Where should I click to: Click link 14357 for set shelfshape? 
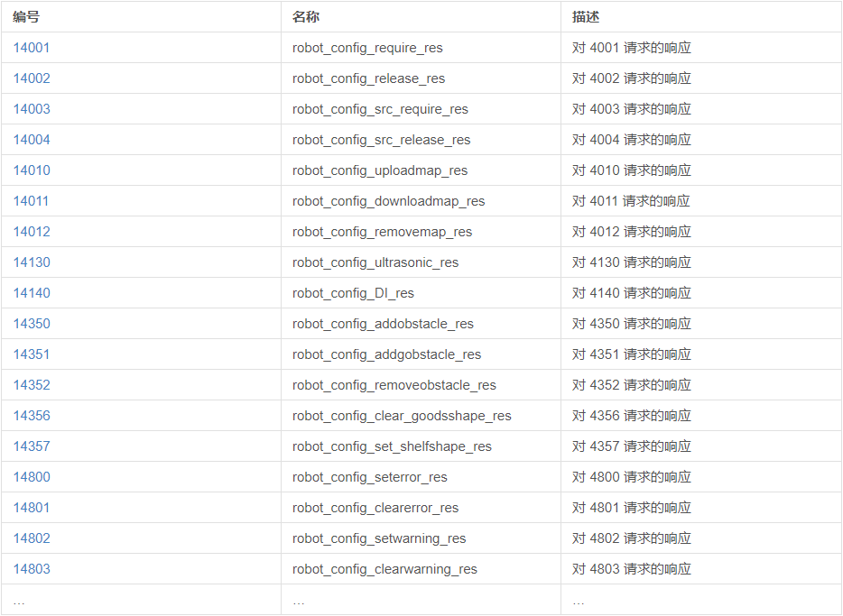pyautogui.click(x=32, y=446)
